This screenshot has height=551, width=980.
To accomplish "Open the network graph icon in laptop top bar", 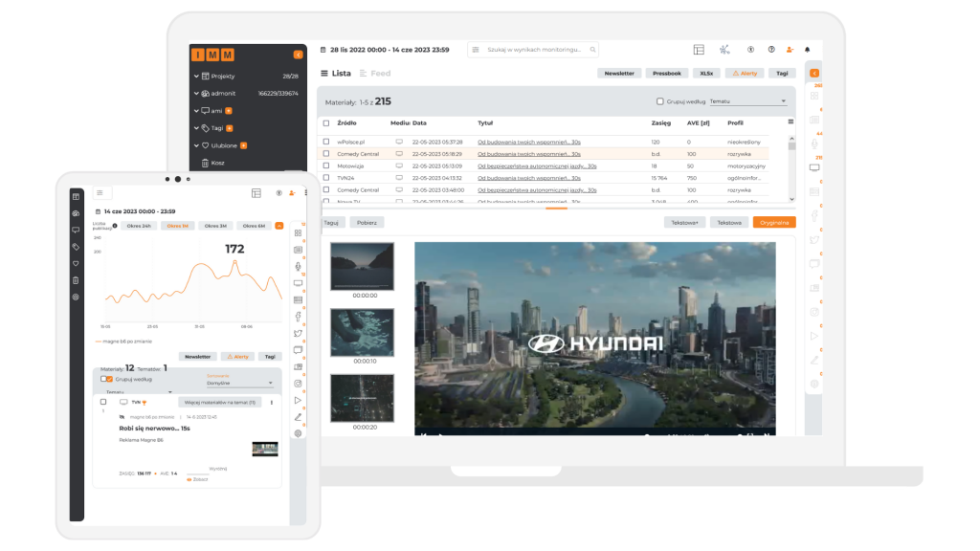I will pyautogui.click(x=724, y=50).
